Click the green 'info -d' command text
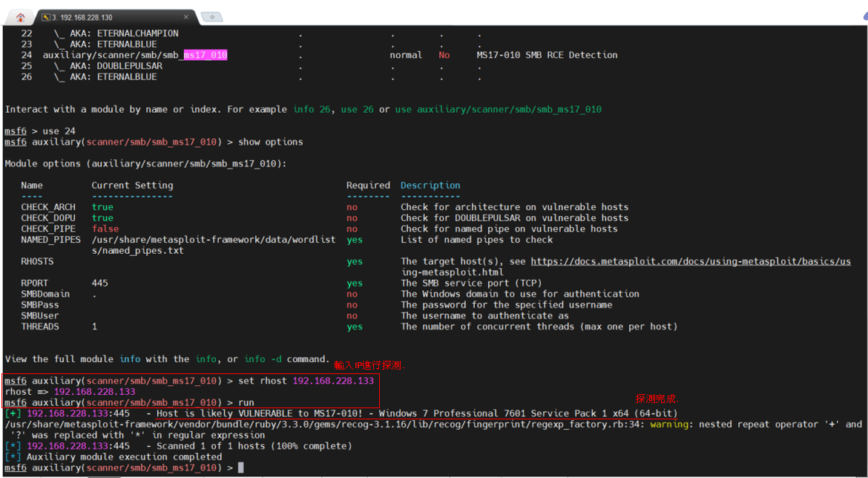This screenshot has height=478, width=868. click(x=263, y=359)
